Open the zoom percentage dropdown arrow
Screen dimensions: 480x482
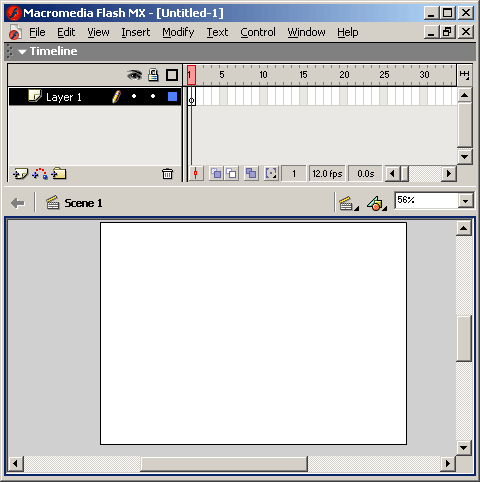[x=465, y=201]
